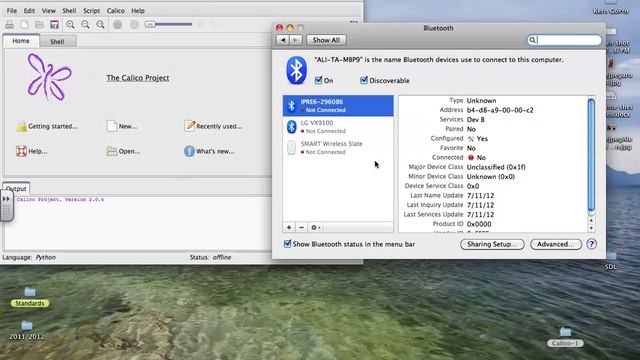Toggle Show Bluetooth status in menu bar
The image size is (640, 360).
[287, 244]
